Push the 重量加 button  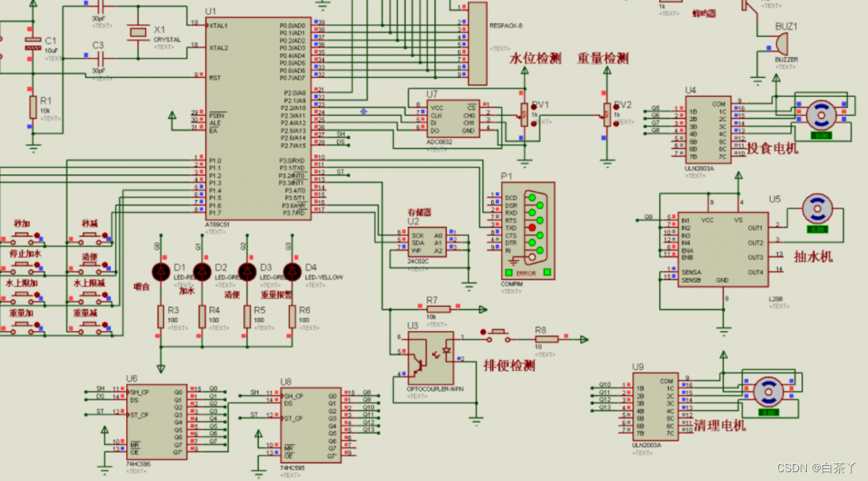[23, 326]
